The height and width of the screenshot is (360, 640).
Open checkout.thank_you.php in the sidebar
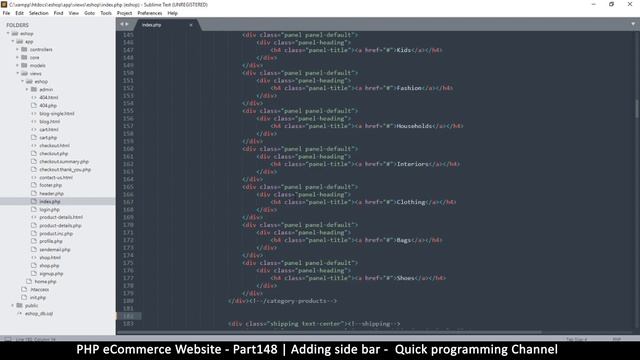pyautogui.click(x=65, y=170)
